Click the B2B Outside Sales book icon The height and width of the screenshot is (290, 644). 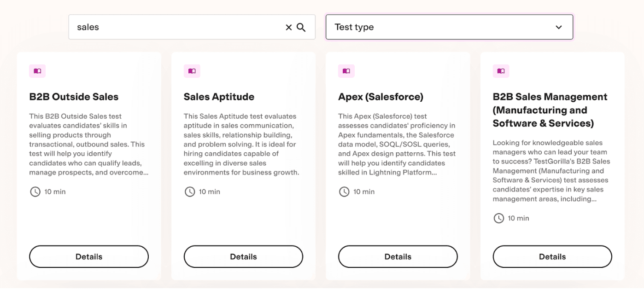pyautogui.click(x=37, y=71)
